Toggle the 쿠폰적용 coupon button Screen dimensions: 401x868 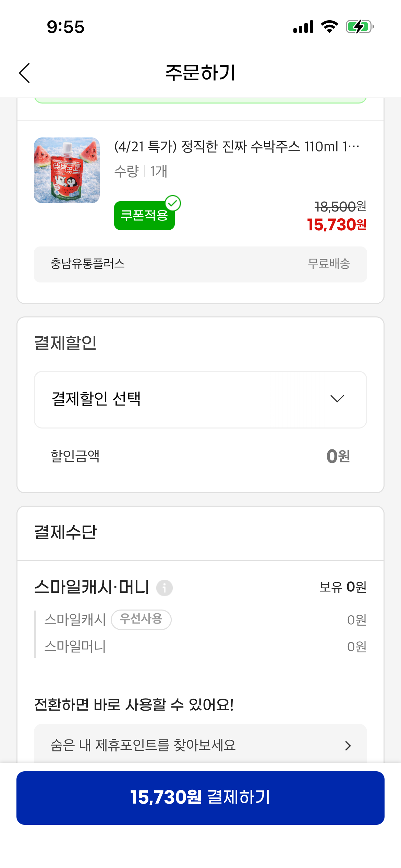144,216
